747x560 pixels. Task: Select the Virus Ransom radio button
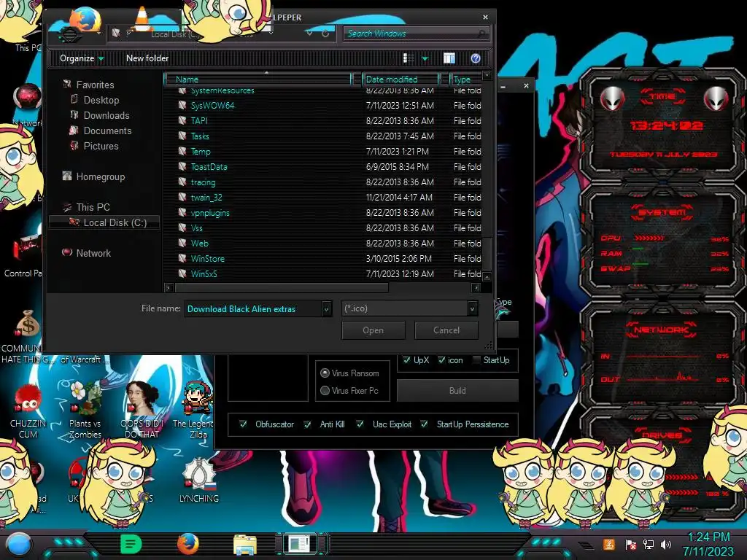click(325, 373)
